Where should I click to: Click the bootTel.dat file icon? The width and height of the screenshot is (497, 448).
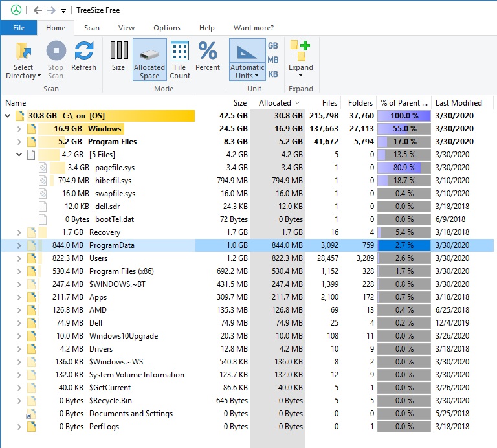pos(43,219)
